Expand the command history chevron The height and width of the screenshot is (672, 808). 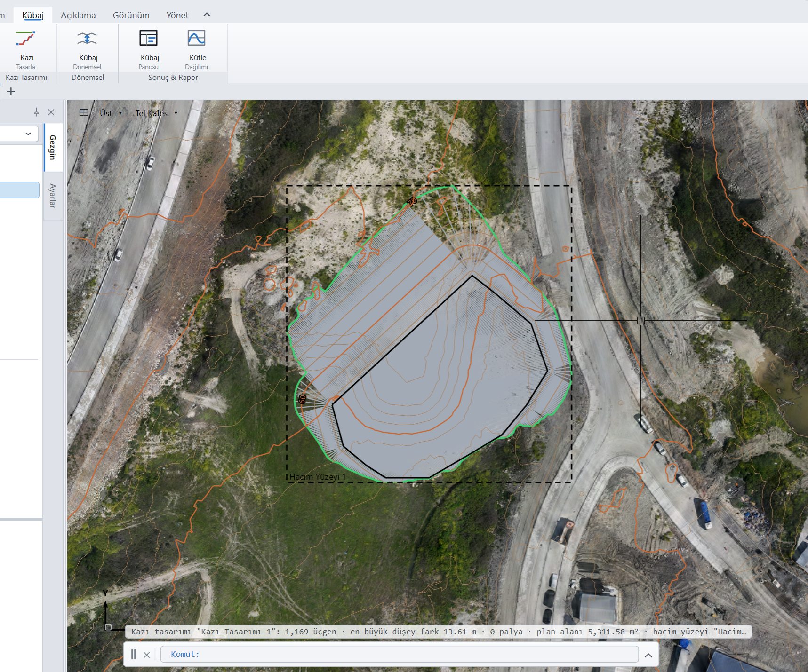(x=648, y=655)
